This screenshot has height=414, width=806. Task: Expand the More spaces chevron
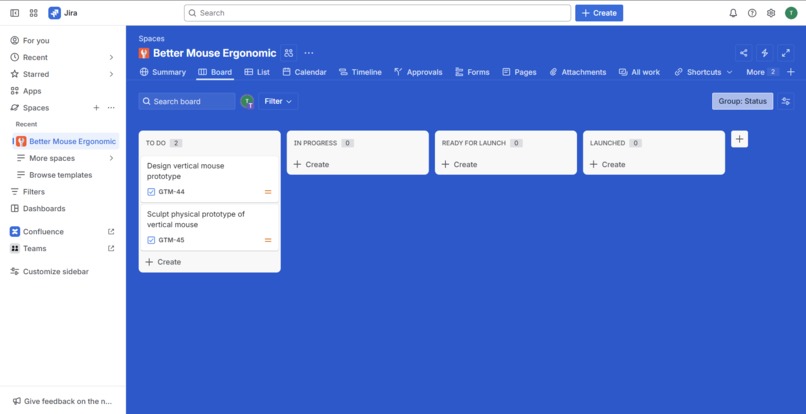111,158
